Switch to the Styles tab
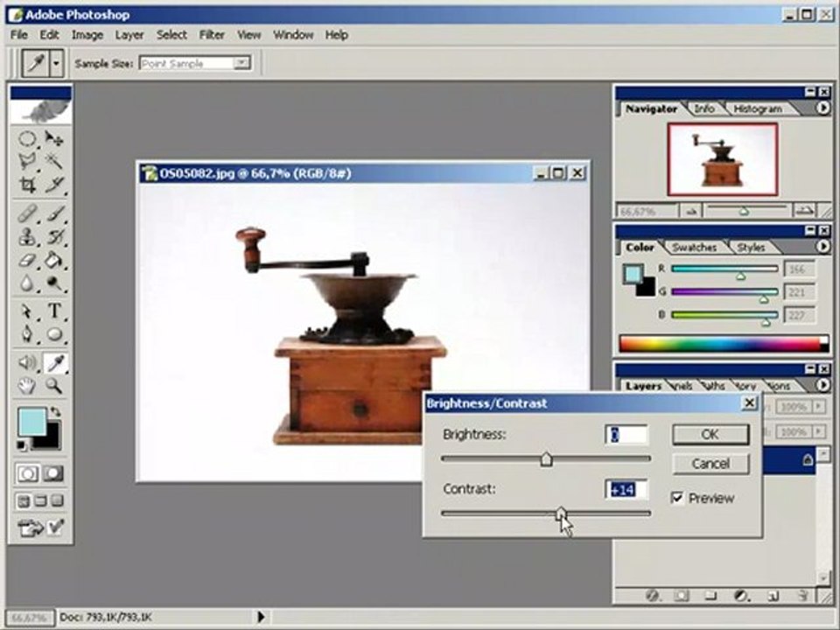This screenshot has height=630, width=840. tap(751, 248)
